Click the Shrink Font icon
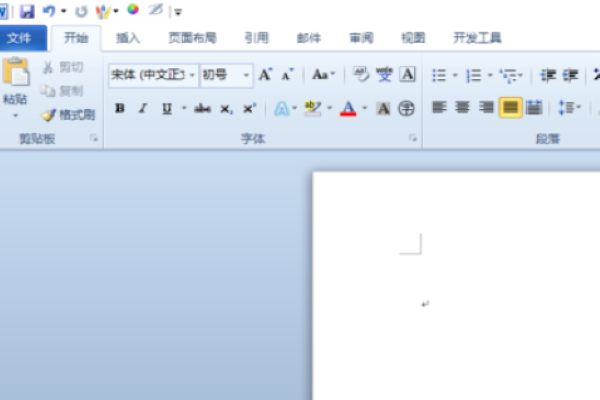The height and width of the screenshot is (400, 600). [x=288, y=75]
